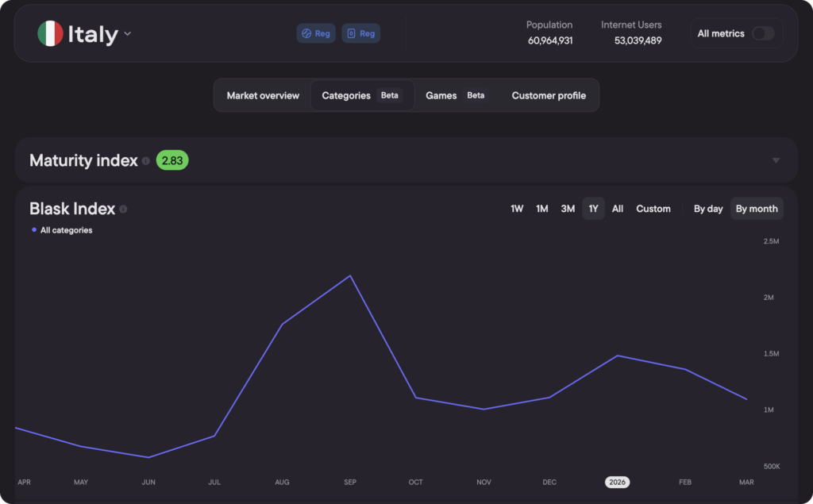813x504 pixels.
Task: Switch to the Market overview tab
Action: tap(263, 95)
